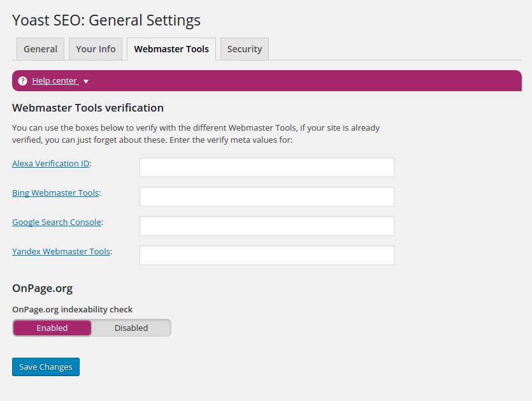Switch to the Your Info tab
The image size is (532, 401).
[96, 49]
